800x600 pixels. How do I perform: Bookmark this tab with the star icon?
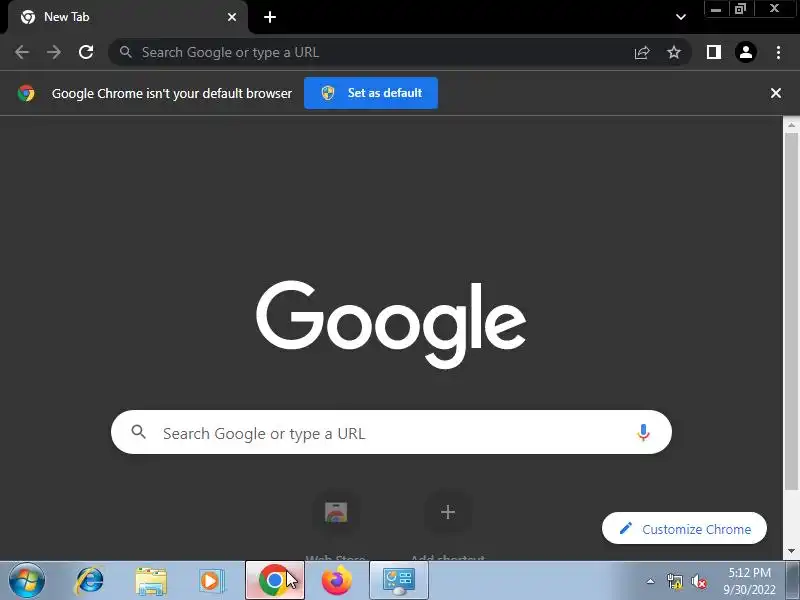pyautogui.click(x=674, y=52)
